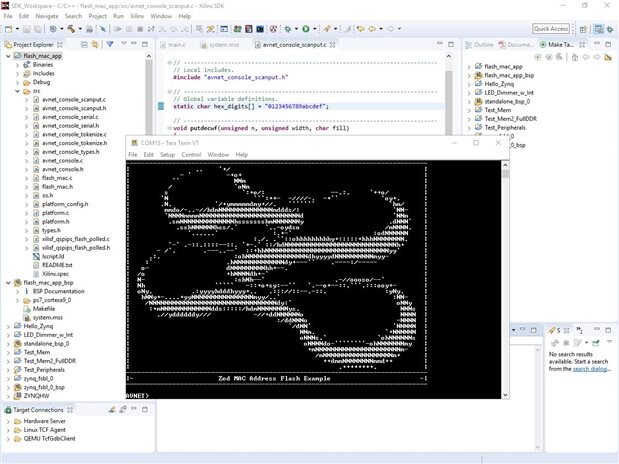
Task: Collapse the flash_mac_app project node
Action: pos(7,56)
